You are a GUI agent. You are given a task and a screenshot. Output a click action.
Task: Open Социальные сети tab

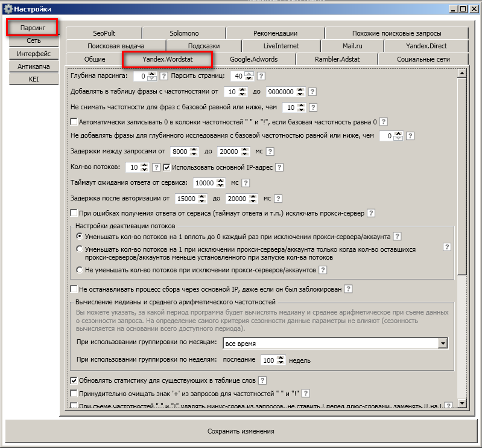(423, 59)
